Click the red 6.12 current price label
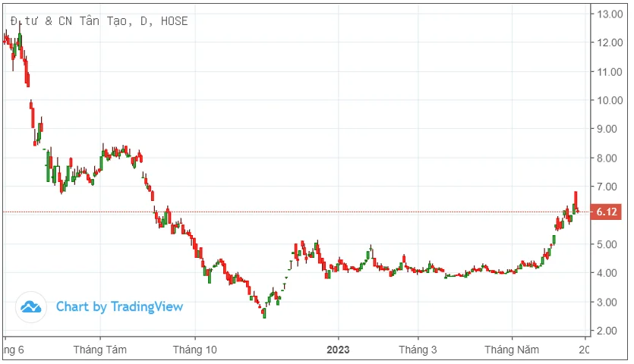Screen dimensions: 634x364 point(607,212)
